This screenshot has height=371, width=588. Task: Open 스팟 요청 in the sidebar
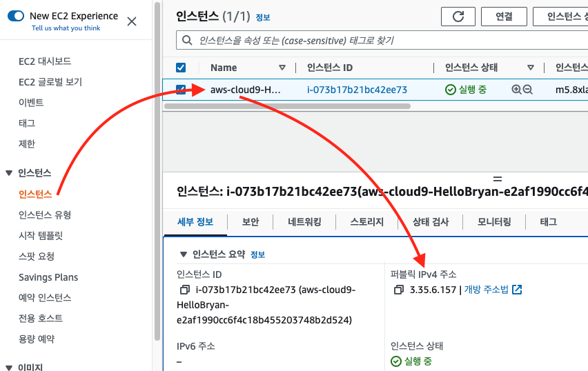[x=37, y=257]
